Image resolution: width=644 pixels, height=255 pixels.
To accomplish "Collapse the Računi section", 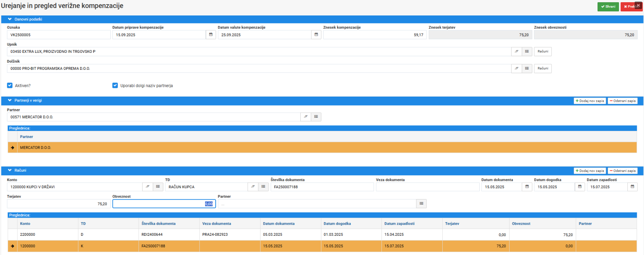I will click(x=10, y=170).
